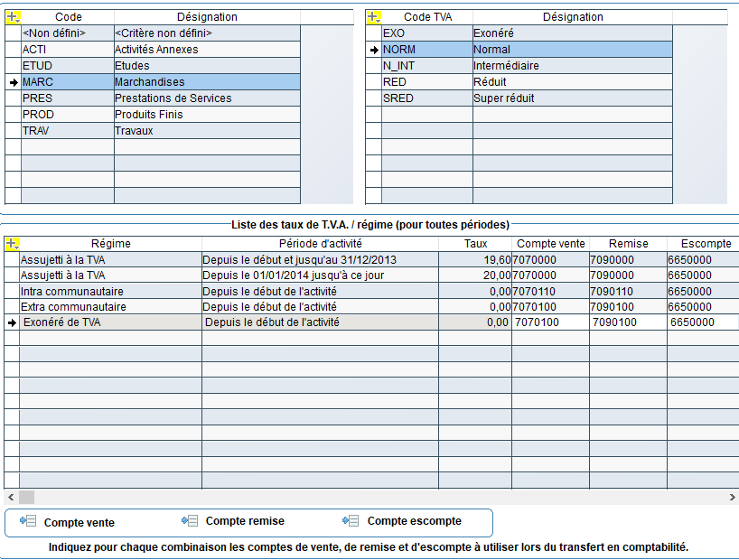The image size is (739, 560).
Task: Click left arrow of horizontal scrollbar
Action: [11, 497]
